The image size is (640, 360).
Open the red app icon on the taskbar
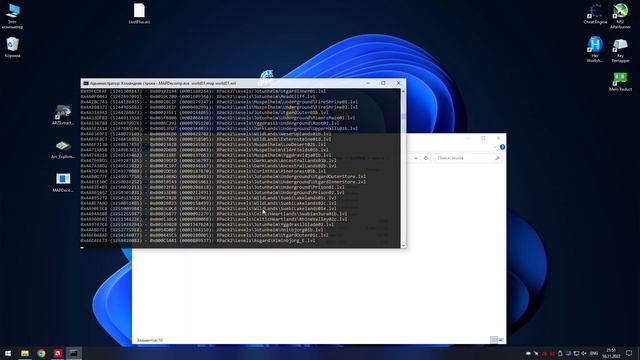(x=58, y=353)
